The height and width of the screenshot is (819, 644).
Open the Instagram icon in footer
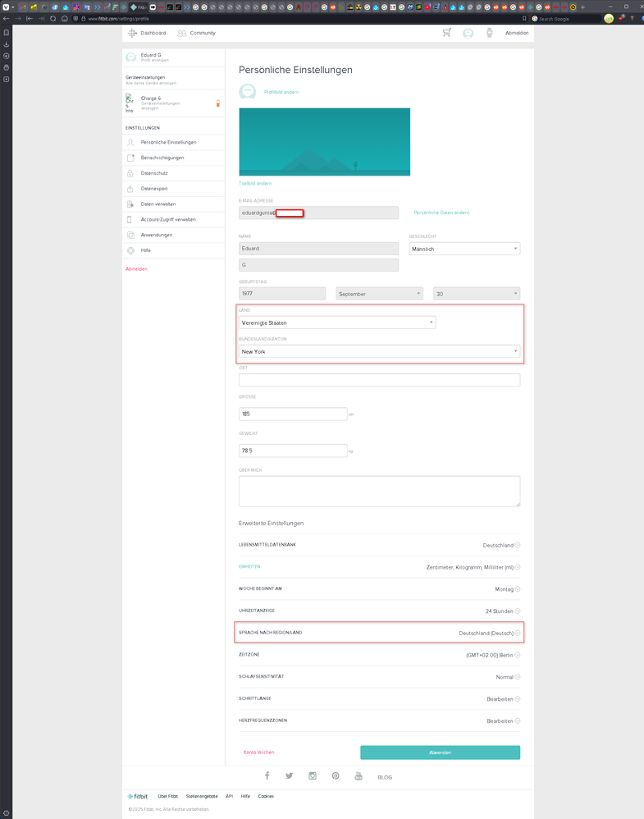[x=313, y=776]
